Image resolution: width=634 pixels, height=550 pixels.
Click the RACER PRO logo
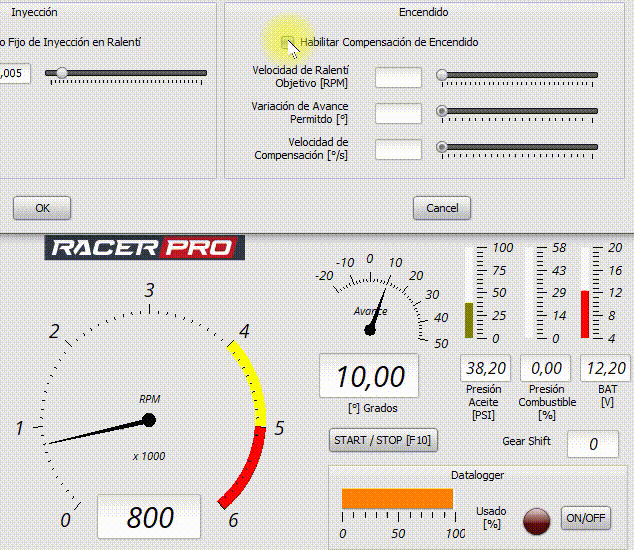pyautogui.click(x=144, y=248)
